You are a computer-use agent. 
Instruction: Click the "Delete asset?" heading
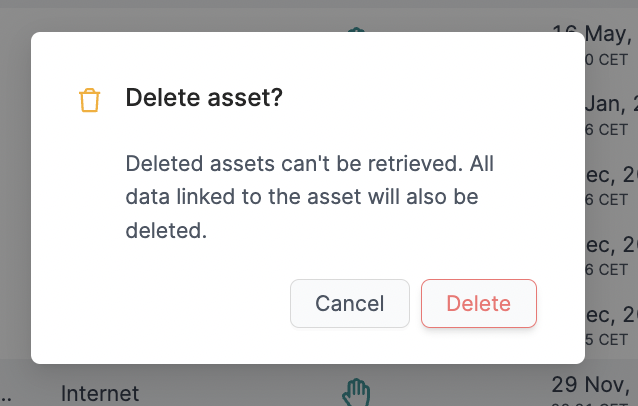point(204,98)
